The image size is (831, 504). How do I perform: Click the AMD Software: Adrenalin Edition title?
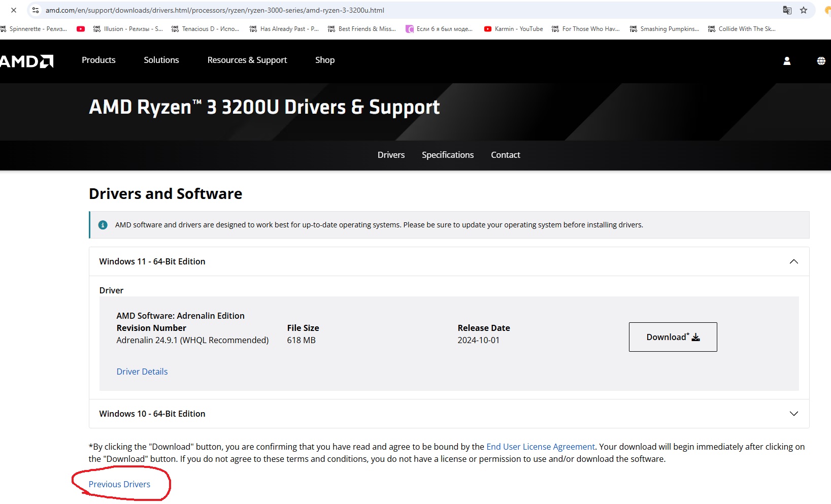tap(180, 316)
